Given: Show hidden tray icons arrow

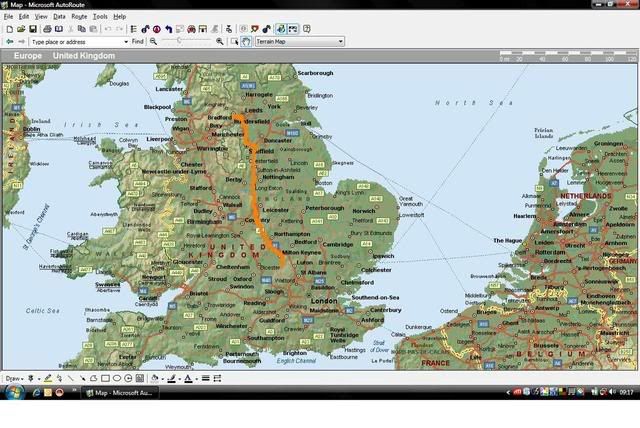Looking at the screenshot, I should (508, 393).
